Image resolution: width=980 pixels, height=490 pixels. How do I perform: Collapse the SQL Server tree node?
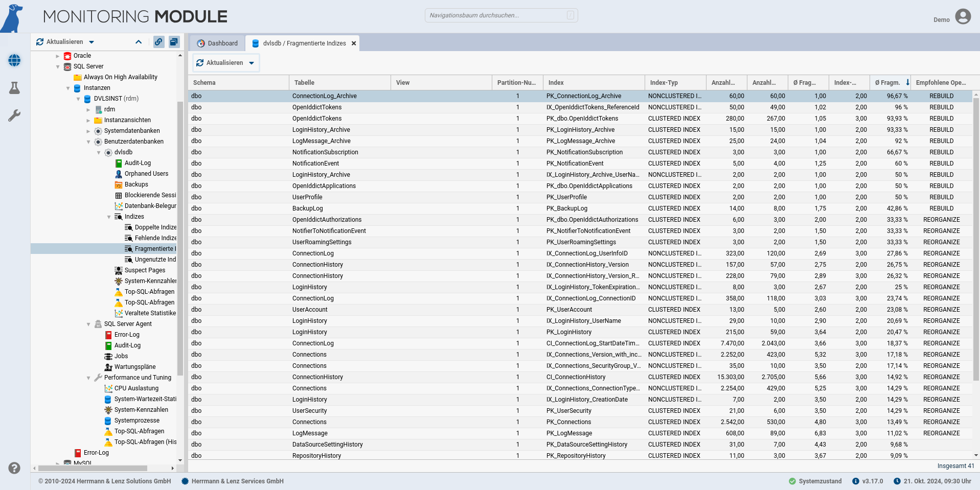pos(58,66)
